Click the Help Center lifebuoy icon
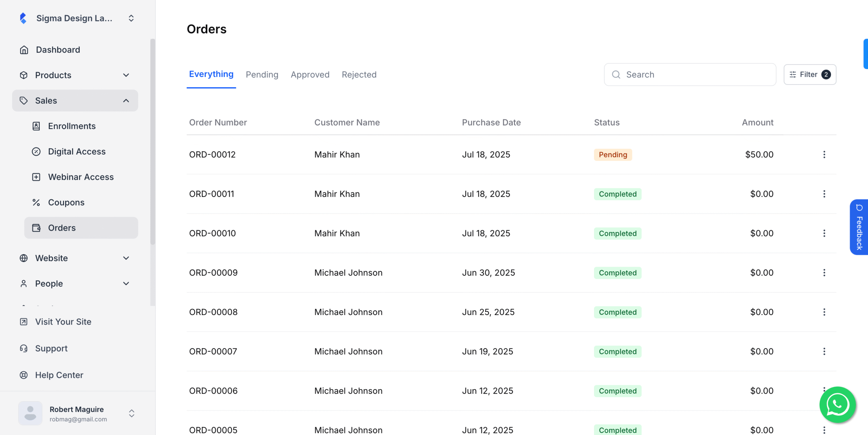The width and height of the screenshot is (868, 435). pyautogui.click(x=24, y=375)
